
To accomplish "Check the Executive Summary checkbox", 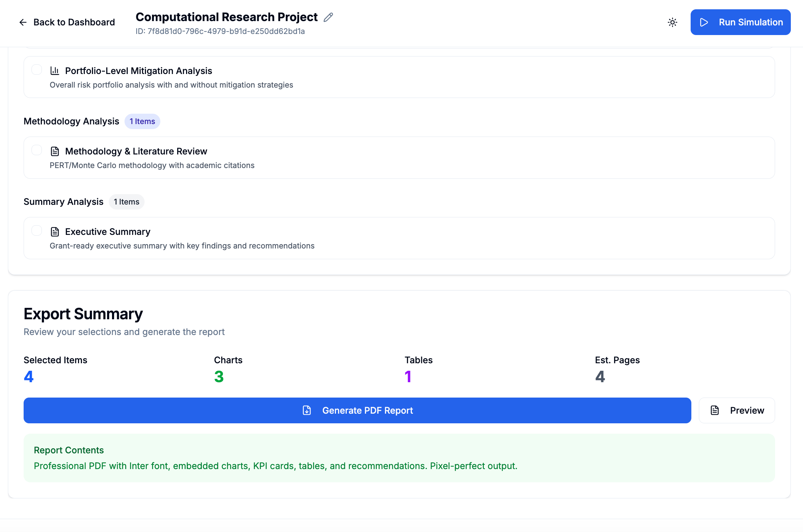I will click(x=36, y=230).
